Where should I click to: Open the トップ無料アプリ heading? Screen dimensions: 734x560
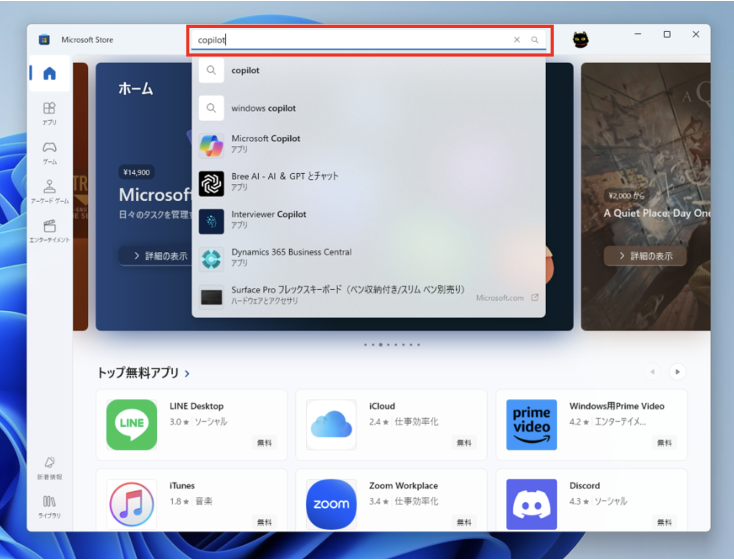[138, 373]
